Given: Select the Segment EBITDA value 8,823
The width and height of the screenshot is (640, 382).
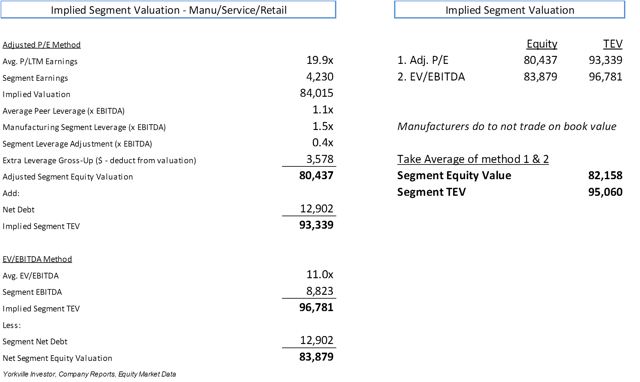Looking at the screenshot, I should tap(320, 291).
